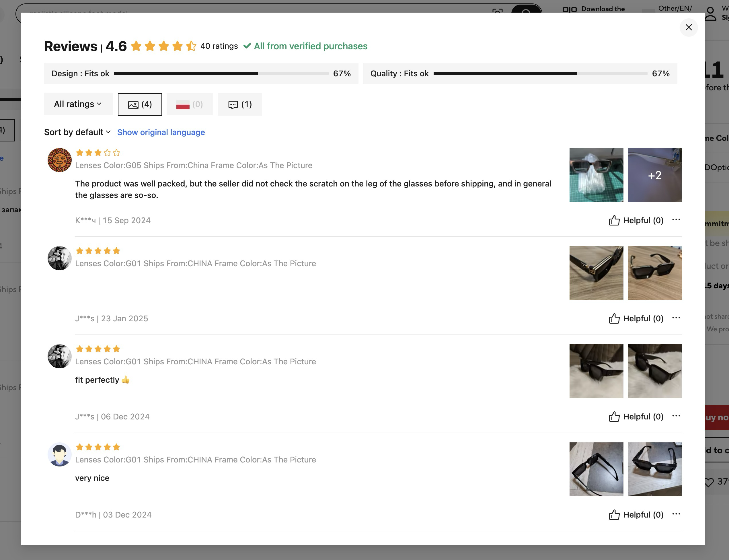Open the All ratings dropdown
The width and height of the screenshot is (729, 560).
(78, 104)
